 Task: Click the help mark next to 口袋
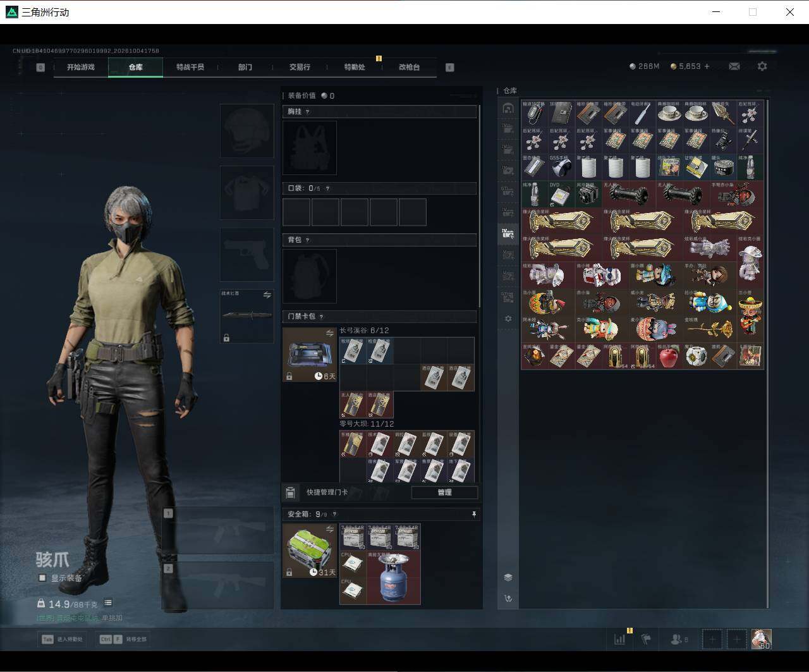(327, 188)
